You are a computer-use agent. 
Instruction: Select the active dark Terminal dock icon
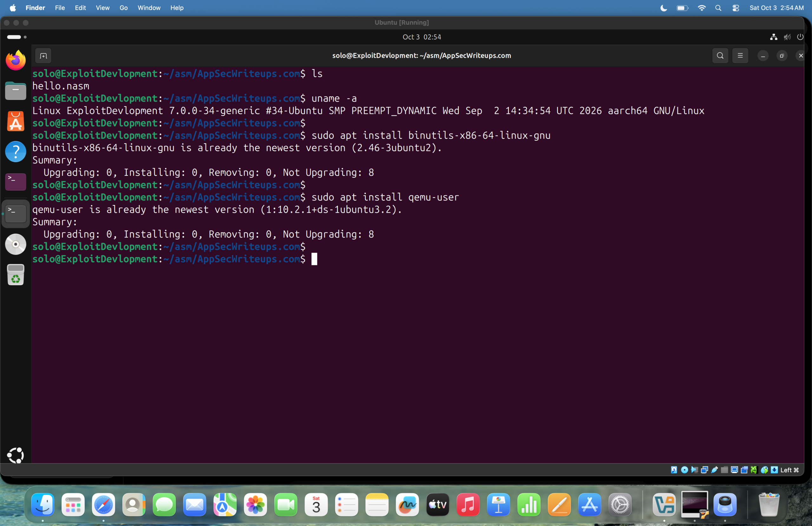pos(16,213)
